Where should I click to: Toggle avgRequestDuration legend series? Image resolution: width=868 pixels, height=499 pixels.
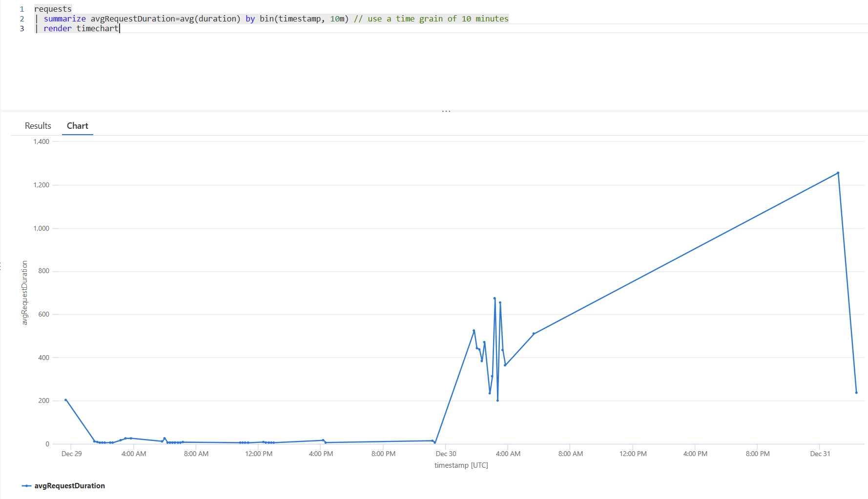point(69,486)
